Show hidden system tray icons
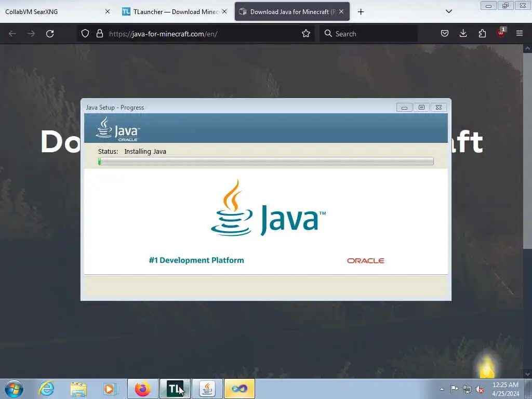This screenshot has width=532, height=399. pos(442,389)
